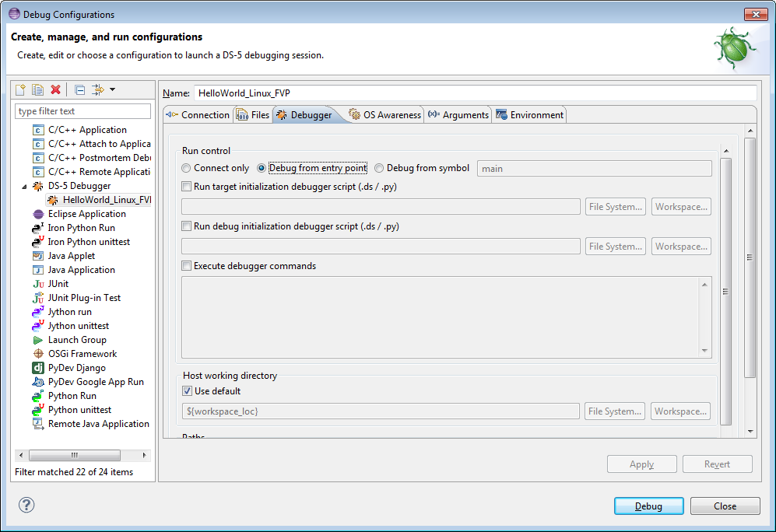Delete selected configuration with red X icon
This screenshot has height=532, width=776.
tap(55, 90)
